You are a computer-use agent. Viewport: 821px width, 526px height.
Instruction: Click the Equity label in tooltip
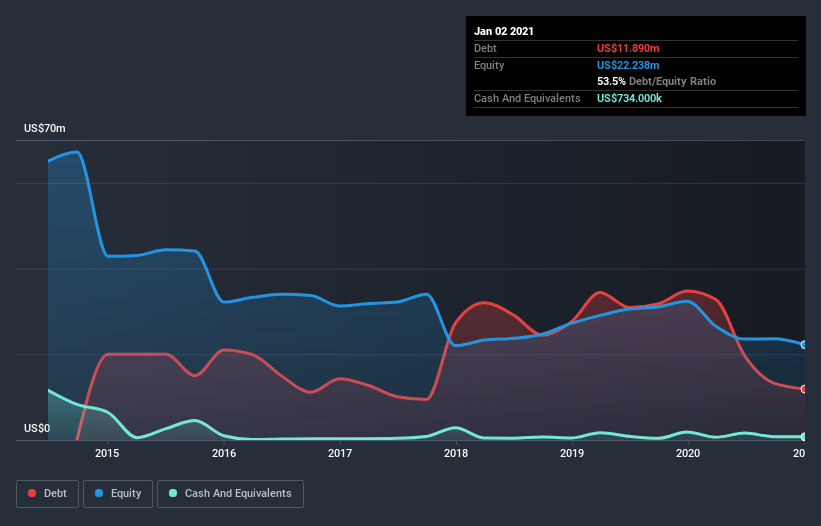(489, 65)
